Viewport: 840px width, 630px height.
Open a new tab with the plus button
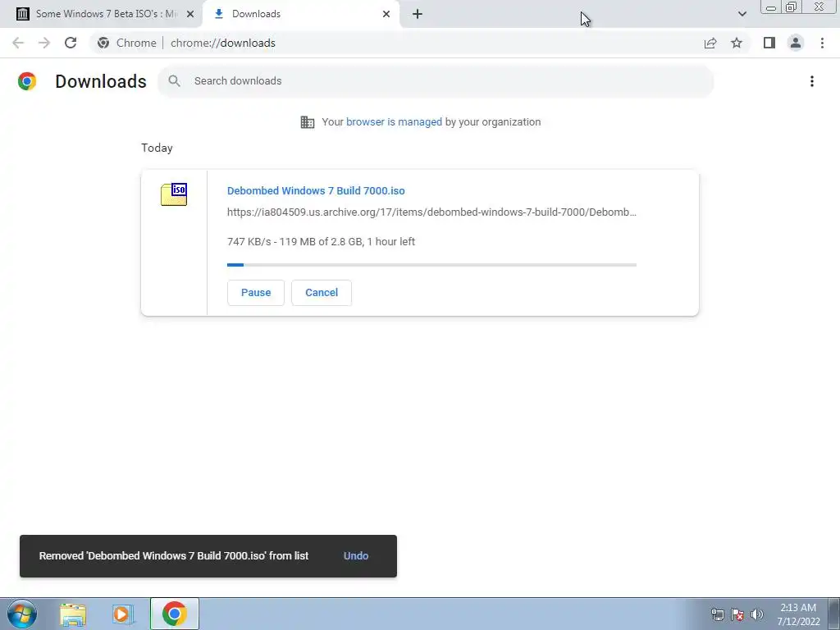pyautogui.click(x=418, y=14)
